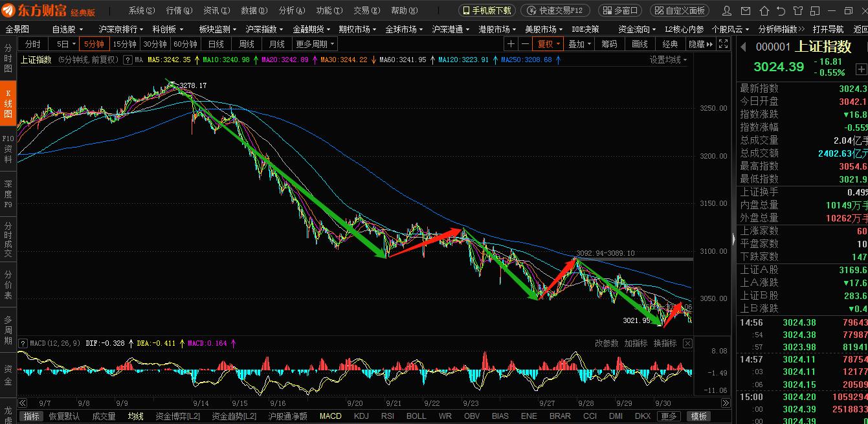868x424 pixels.
Task: Click the zoom-in plus control above the chart
Action: tap(511, 43)
